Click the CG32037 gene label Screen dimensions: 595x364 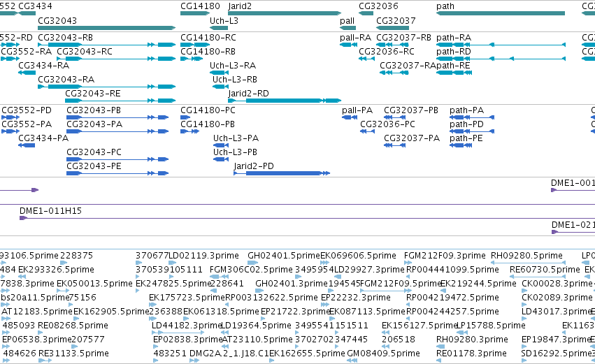click(396, 20)
